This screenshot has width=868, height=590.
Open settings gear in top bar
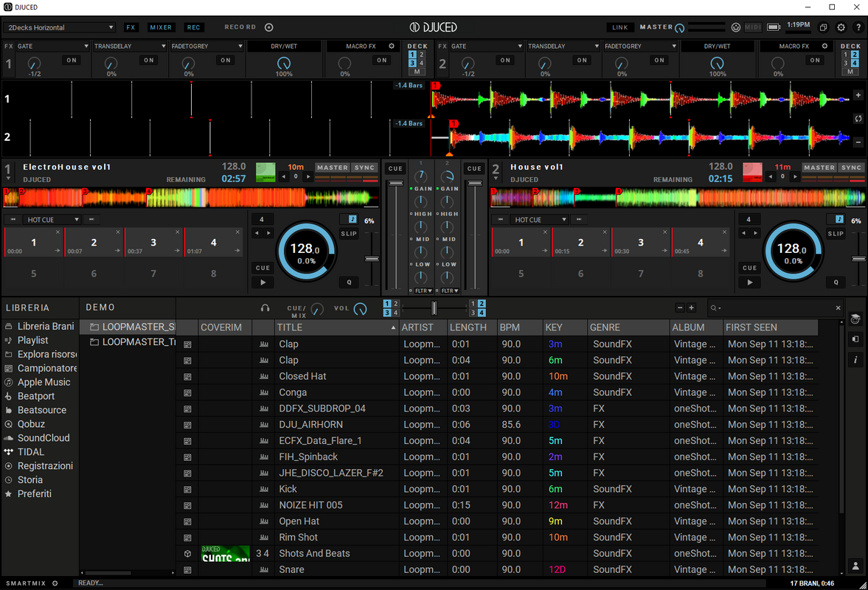[841, 27]
